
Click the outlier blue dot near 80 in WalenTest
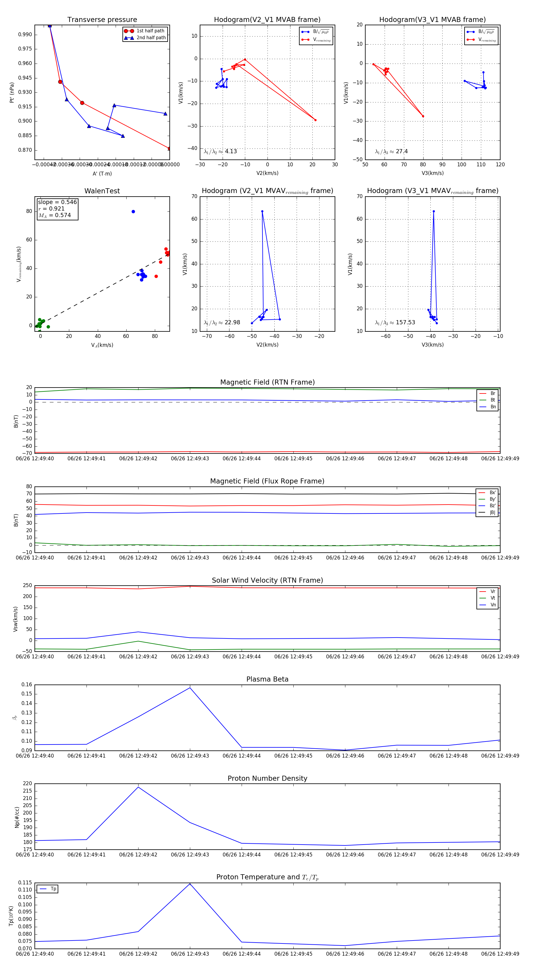click(133, 211)
